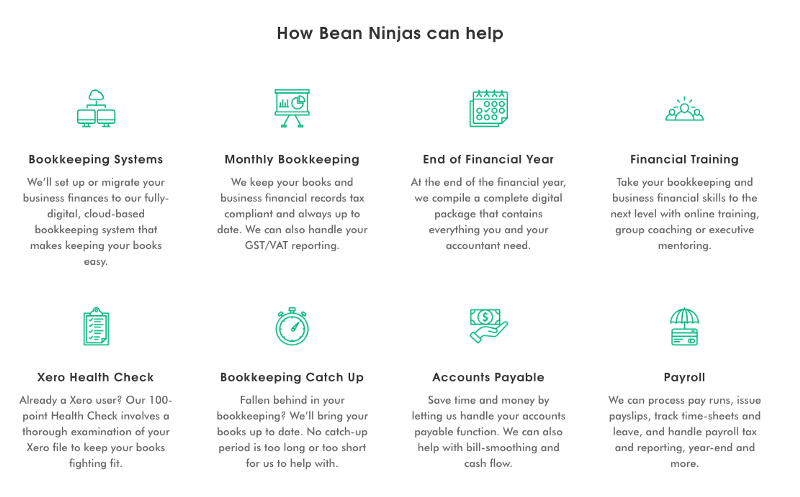Click the Payroll heading
This screenshot has height=497, width=800.
pos(684,377)
